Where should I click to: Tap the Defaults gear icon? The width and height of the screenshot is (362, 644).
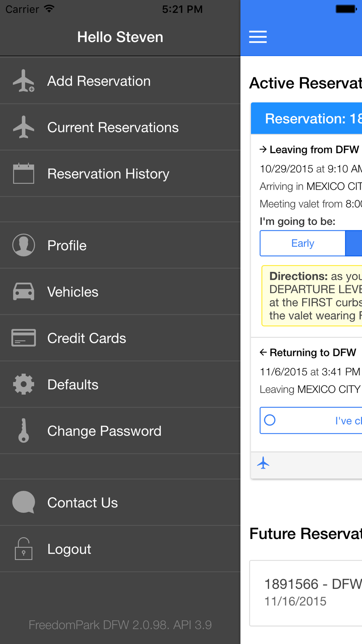click(x=24, y=384)
